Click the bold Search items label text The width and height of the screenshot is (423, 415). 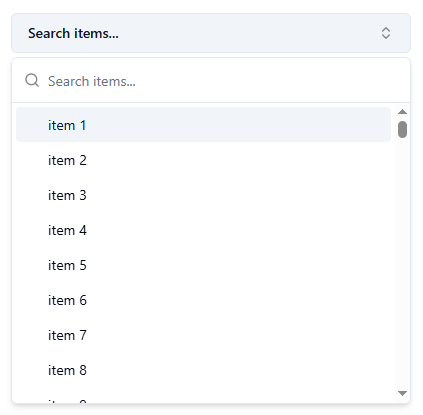[73, 33]
